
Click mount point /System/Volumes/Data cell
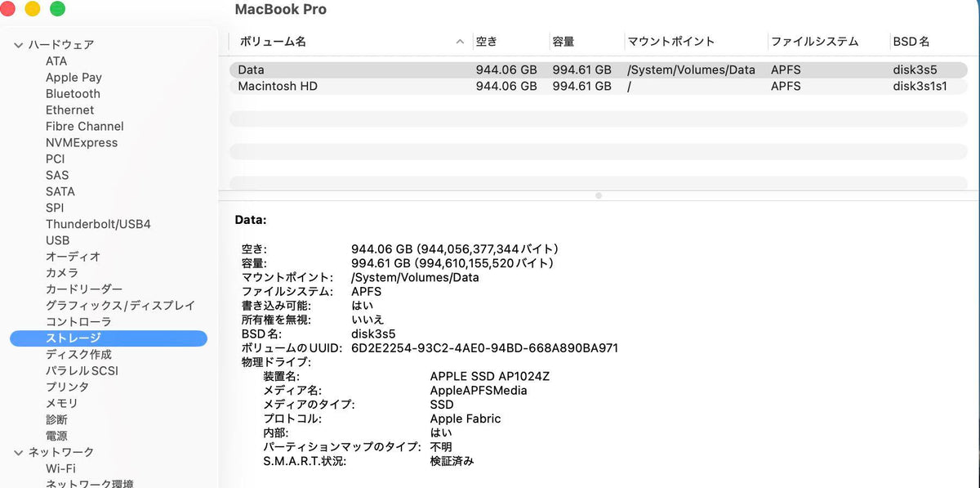pyautogui.click(x=691, y=70)
